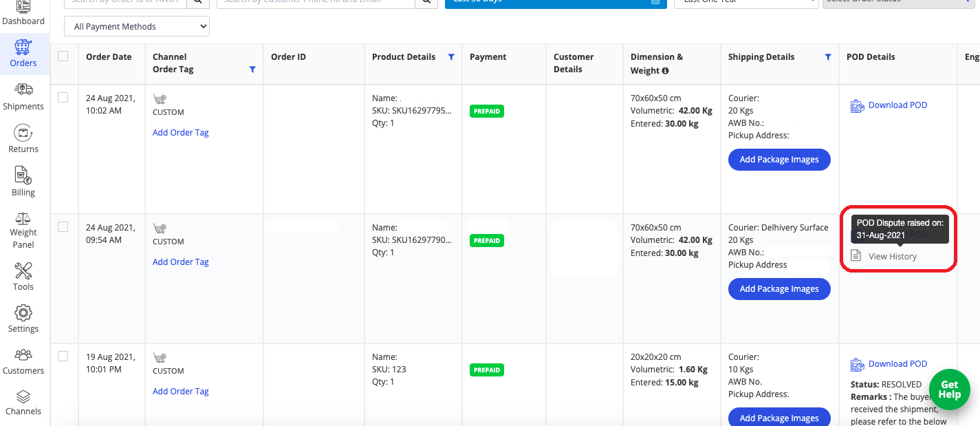Open the All Payment Methods dropdown

pyautogui.click(x=137, y=26)
